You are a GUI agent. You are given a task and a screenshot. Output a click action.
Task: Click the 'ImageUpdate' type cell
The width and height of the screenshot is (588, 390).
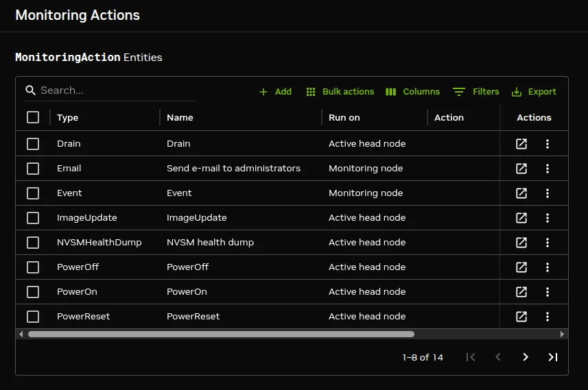coord(87,218)
